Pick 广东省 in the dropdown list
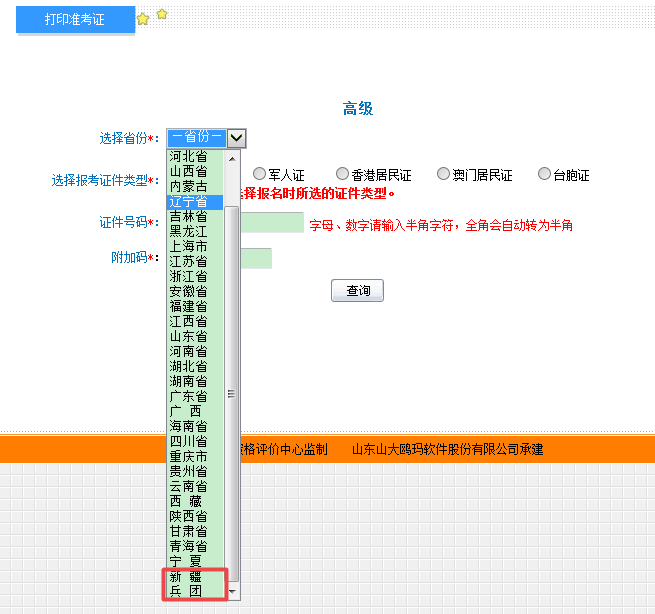The image size is (655, 614). [188, 396]
